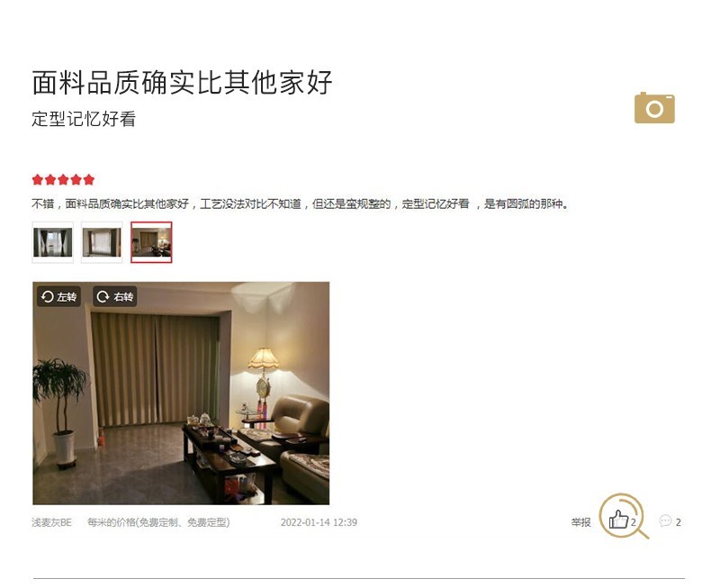Open the comment bubble icon
Image resolution: width=711 pixels, height=588 pixels.
pyautogui.click(x=665, y=520)
